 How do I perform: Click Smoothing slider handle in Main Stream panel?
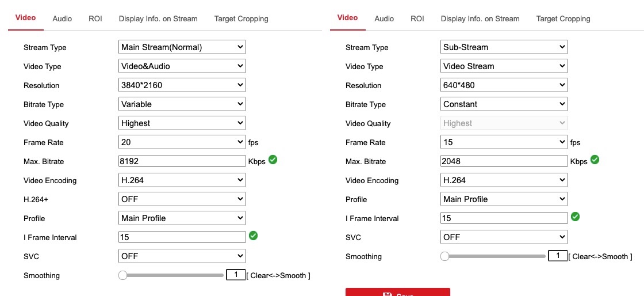click(x=122, y=275)
